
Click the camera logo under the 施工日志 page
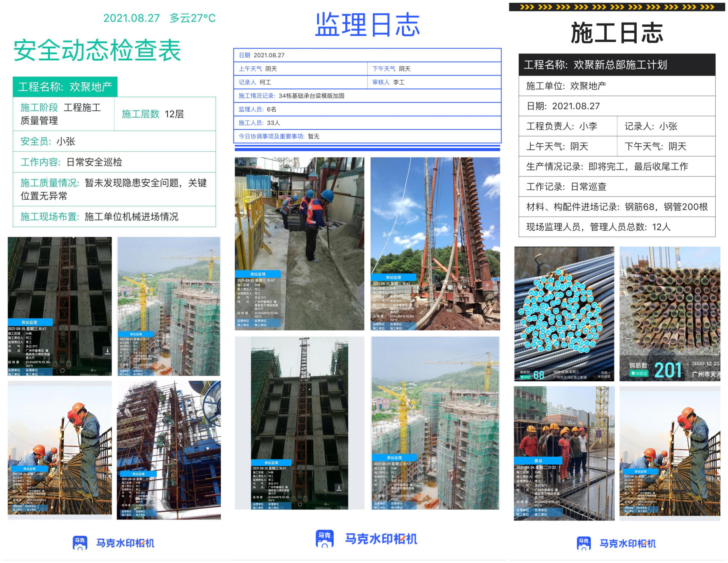[584, 543]
